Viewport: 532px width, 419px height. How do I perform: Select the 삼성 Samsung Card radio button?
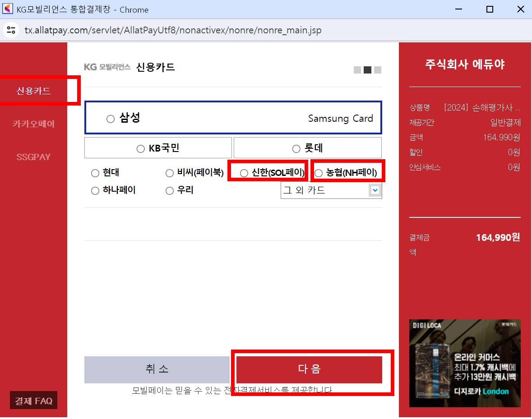(x=111, y=119)
